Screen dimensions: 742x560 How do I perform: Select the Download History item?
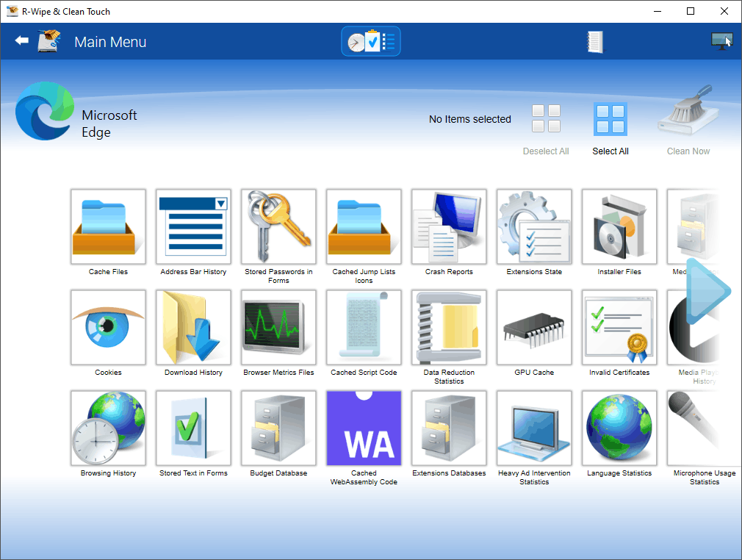[x=193, y=328]
